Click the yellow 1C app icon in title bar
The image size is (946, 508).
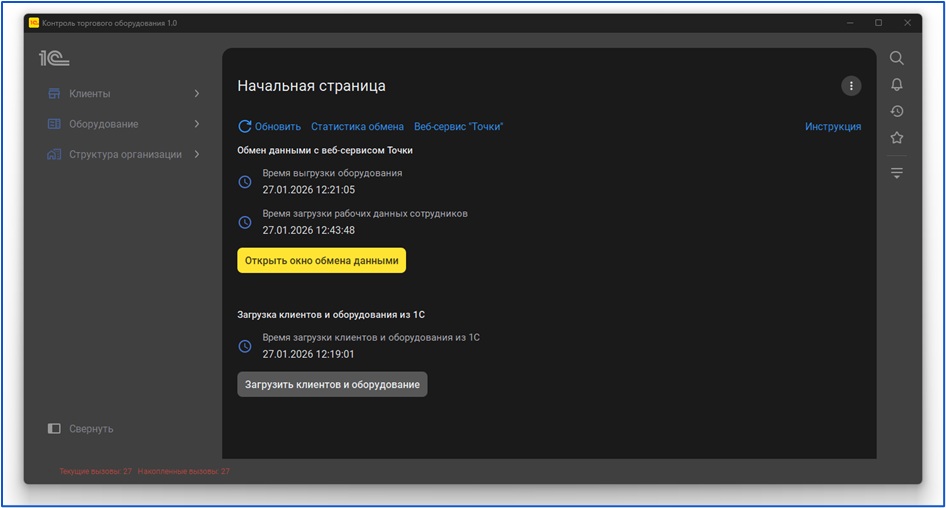[34, 23]
